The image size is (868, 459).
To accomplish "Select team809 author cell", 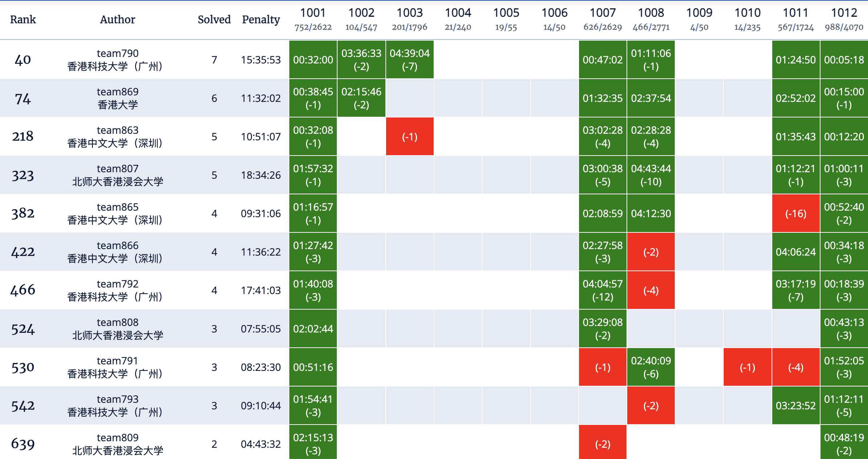I will pos(117,444).
